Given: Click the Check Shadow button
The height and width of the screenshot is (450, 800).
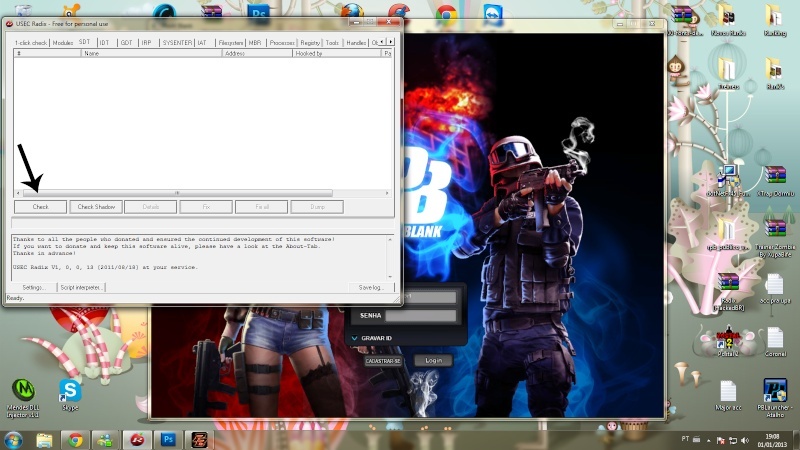Looking at the screenshot, I should [96, 207].
